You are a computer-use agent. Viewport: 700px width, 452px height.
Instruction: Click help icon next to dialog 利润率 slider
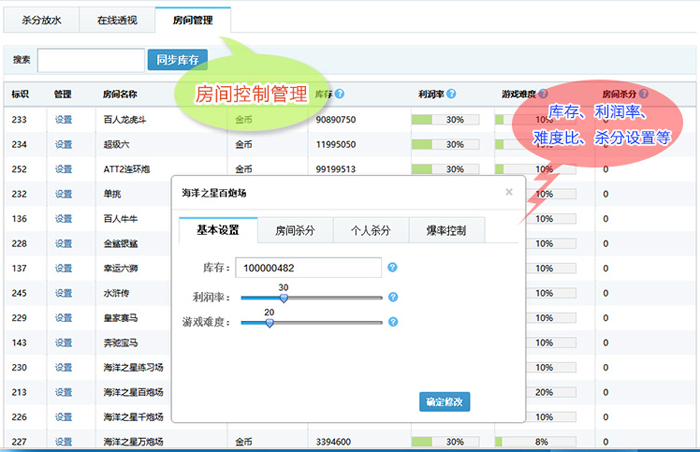click(x=393, y=297)
